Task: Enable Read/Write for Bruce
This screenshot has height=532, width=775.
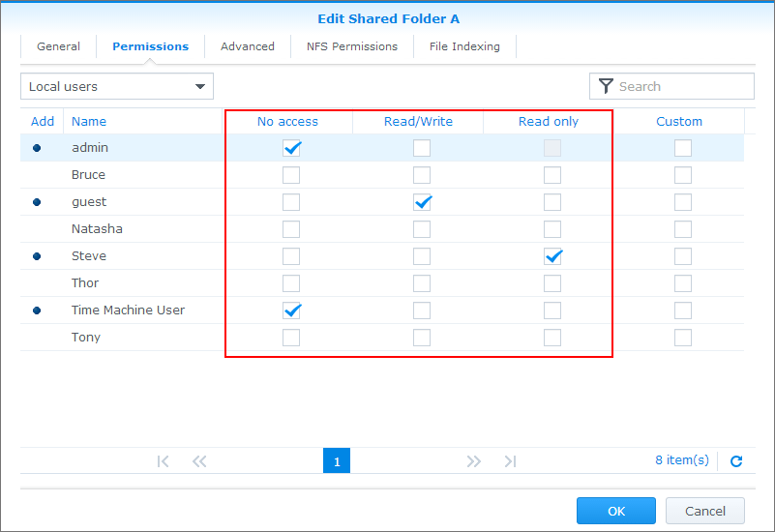Action: 422,175
